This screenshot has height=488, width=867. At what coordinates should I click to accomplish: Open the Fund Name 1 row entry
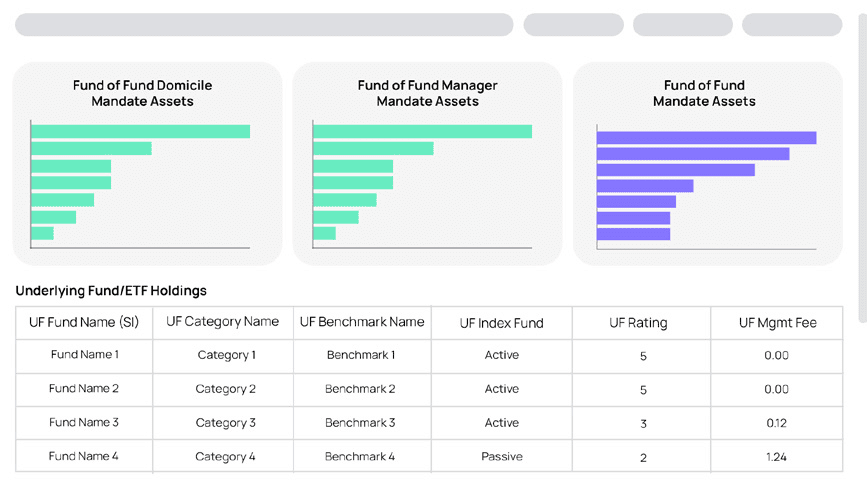point(85,355)
